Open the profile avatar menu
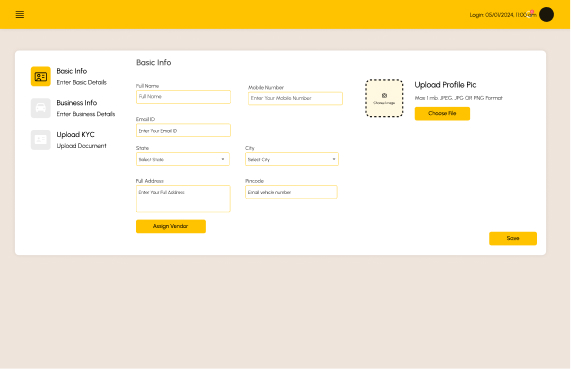 point(546,15)
